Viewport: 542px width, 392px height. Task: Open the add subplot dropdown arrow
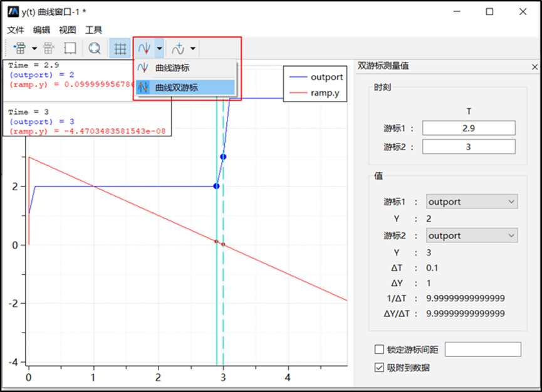(x=34, y=48)
